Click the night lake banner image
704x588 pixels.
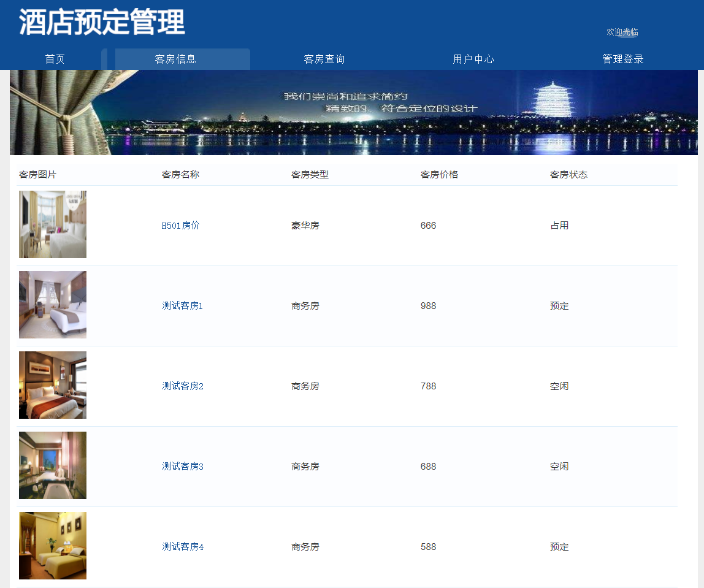point(354,112)
